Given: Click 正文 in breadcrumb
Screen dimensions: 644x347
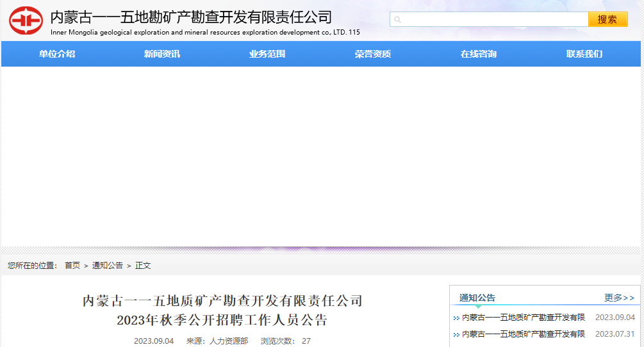Looking at the screenshot, I should tap(143, 266).
